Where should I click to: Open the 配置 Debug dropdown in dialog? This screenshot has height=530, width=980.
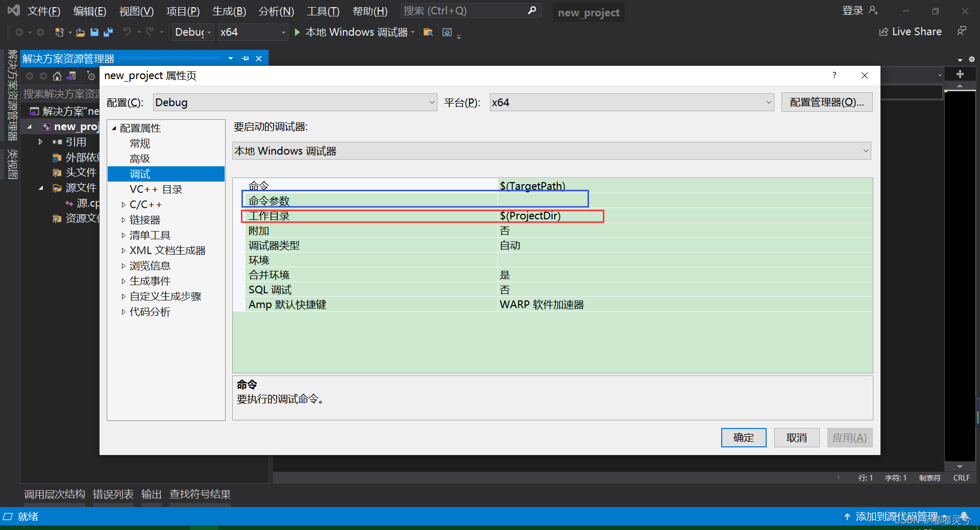point(295,103)
